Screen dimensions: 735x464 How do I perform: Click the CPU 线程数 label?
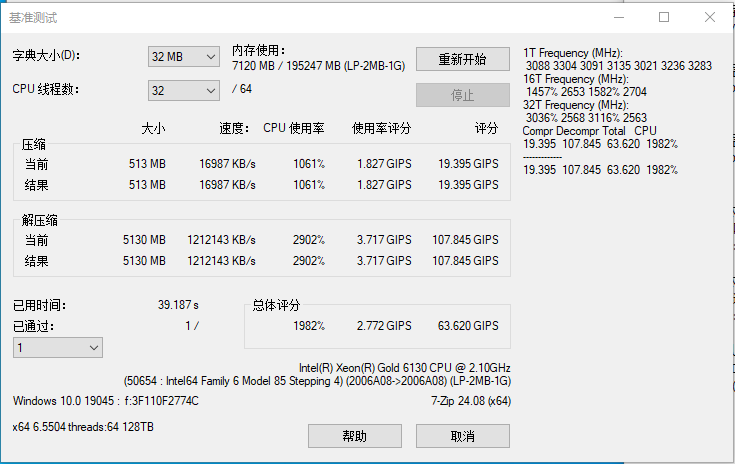[45, 89]
